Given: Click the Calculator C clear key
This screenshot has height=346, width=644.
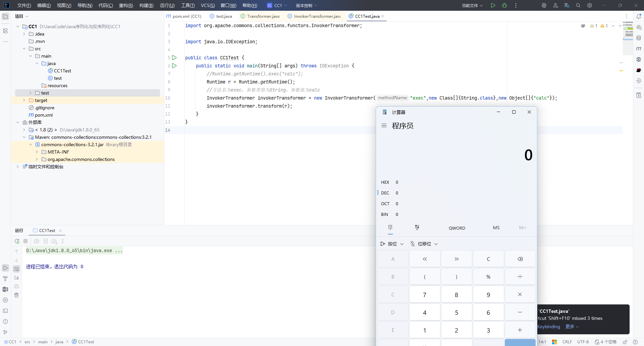Looking at the screenshot, I should click(488, 259).
